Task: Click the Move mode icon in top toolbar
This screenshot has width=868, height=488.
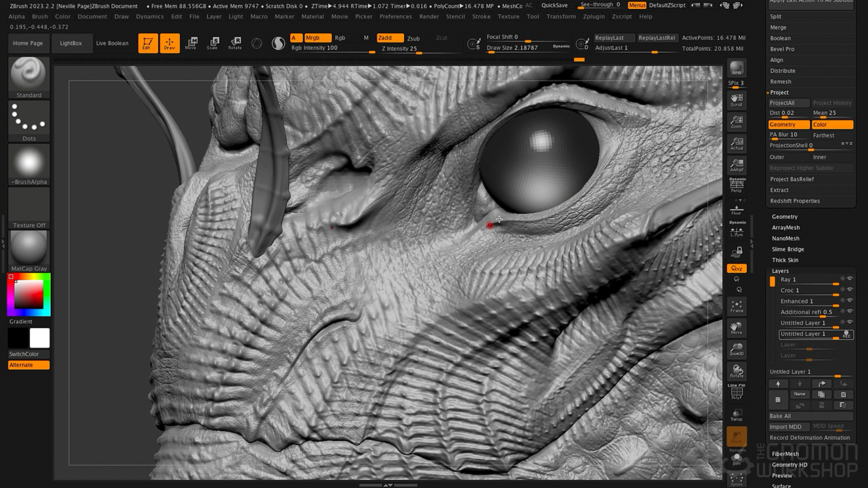Action: tap(191, 43)
